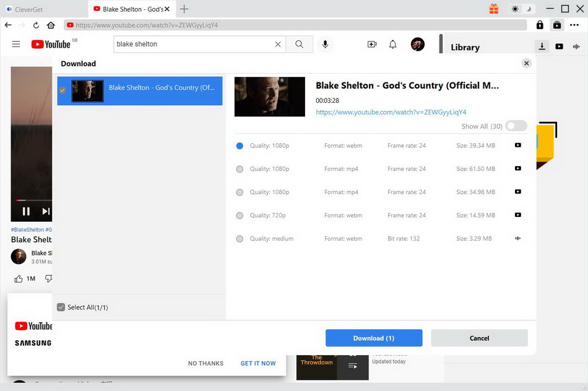588x391 pixels.
Task: Switch between light and dark theme
Action: pos(521,9)
